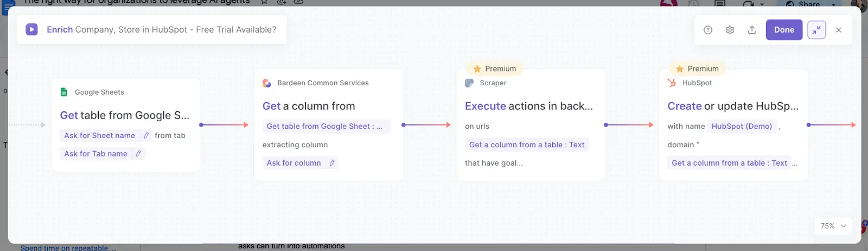Collapse the builder with the shrink arrows icon
This screenshot has height=251, width=868.
coord(816,30)
